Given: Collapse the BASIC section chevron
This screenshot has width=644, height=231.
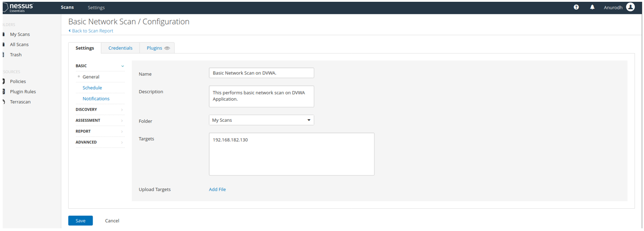Looking at the screenshot, I should coord(122,66).
